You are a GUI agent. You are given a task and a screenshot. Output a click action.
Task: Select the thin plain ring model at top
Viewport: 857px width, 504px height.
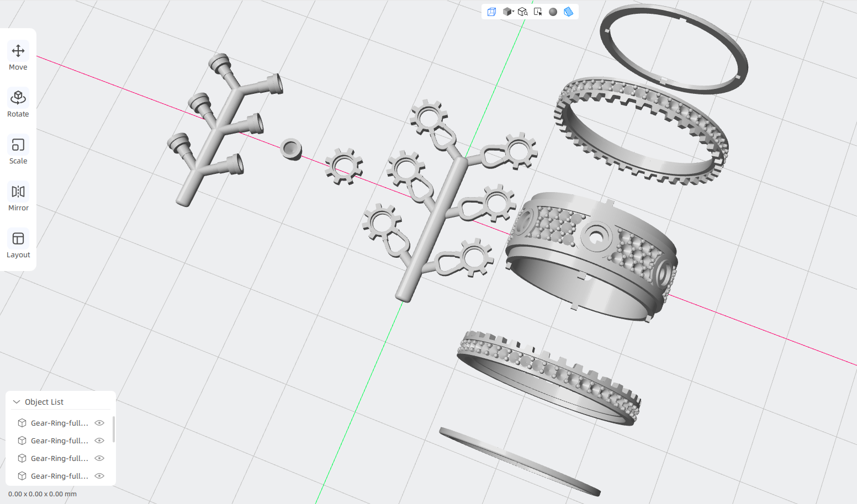pyautogui.click(x=674, y=49)
